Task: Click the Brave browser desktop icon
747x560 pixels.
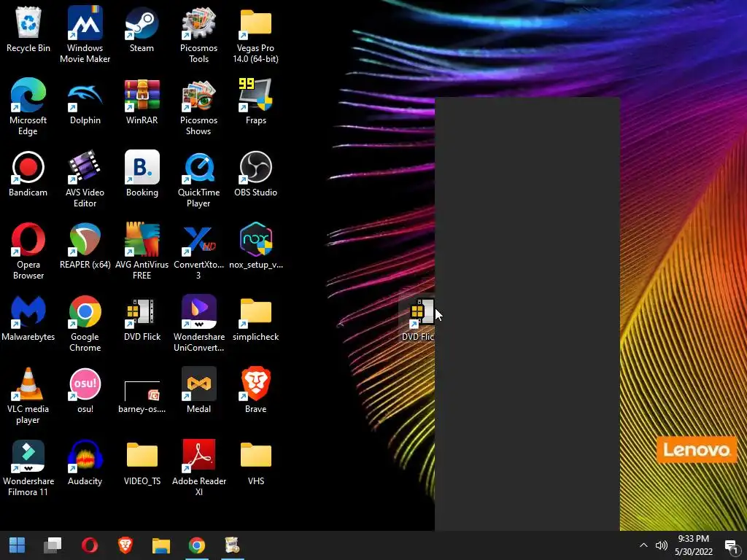Action: 255,391
